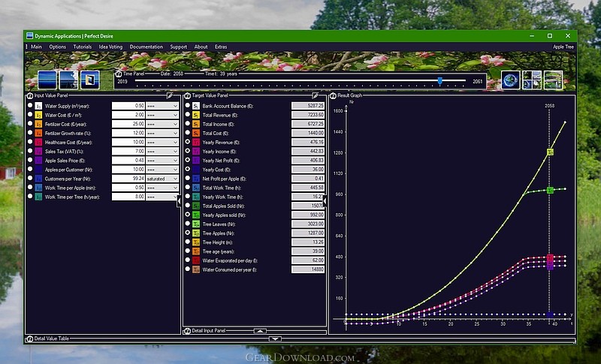Click the Bank Account Balance value 5287.25
Image resolution: width=601 pixels, height=364 pixels.
308,106
